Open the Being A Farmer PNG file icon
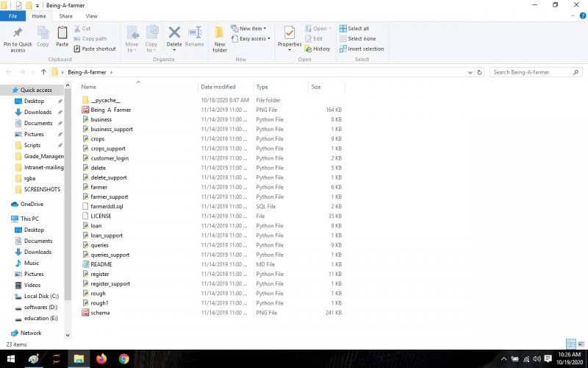Screen dimensions: 588x368 click(x=85, y=110)
